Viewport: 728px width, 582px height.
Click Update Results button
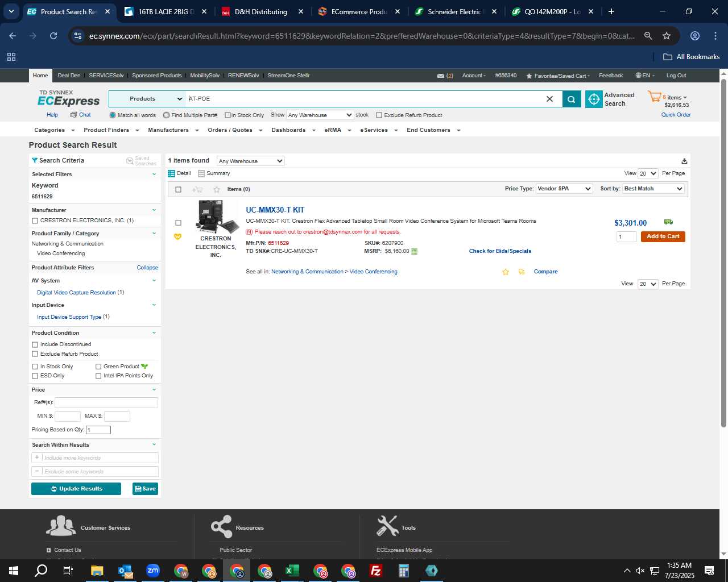click(x=76, y=489)
